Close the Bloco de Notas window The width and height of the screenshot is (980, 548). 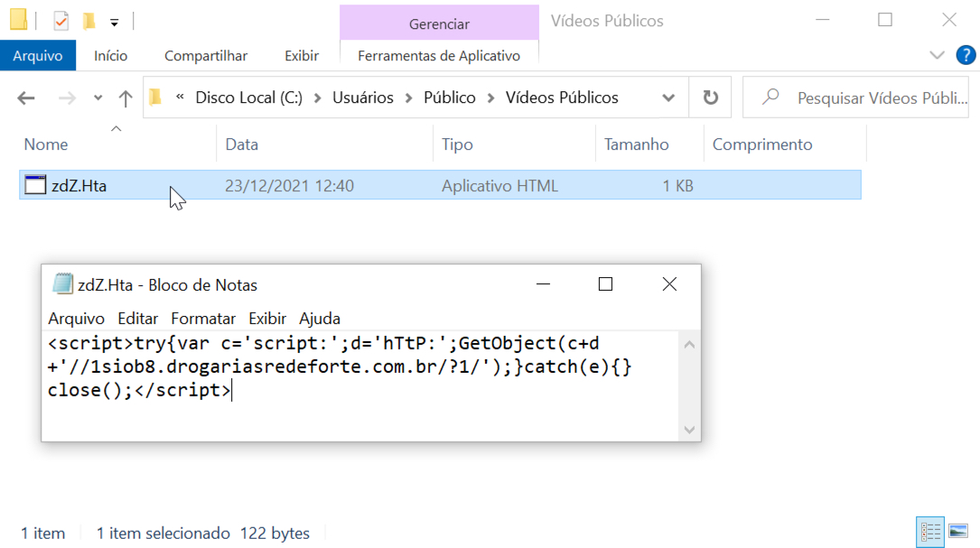[x=669, y=284]
